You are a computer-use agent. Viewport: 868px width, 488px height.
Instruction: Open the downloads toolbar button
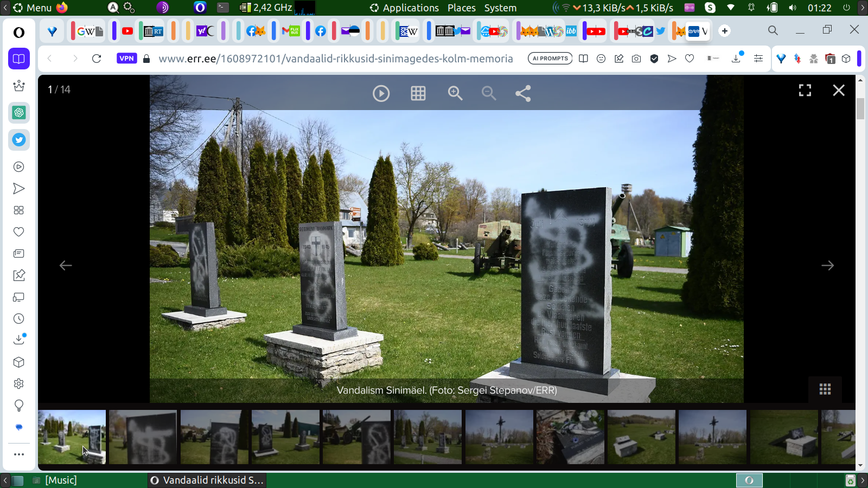737,57
